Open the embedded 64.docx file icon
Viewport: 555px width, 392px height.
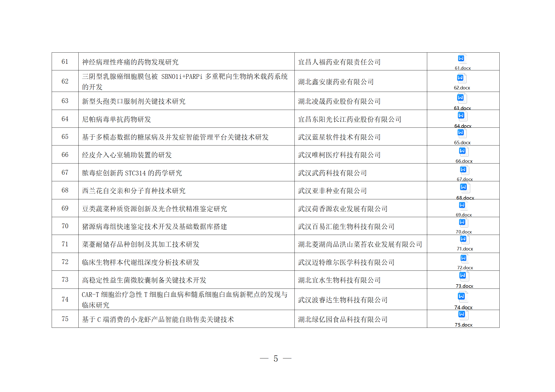pyautogui.click(x=462, y=120)
